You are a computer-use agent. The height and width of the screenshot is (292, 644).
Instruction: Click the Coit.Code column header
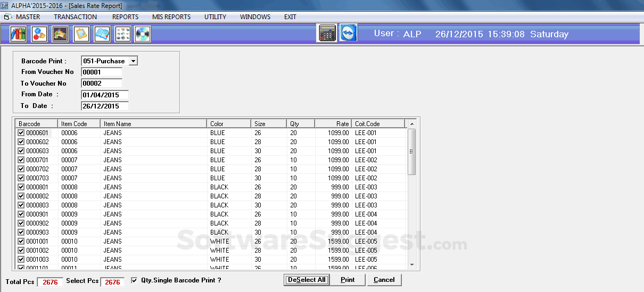coord(378,123)
